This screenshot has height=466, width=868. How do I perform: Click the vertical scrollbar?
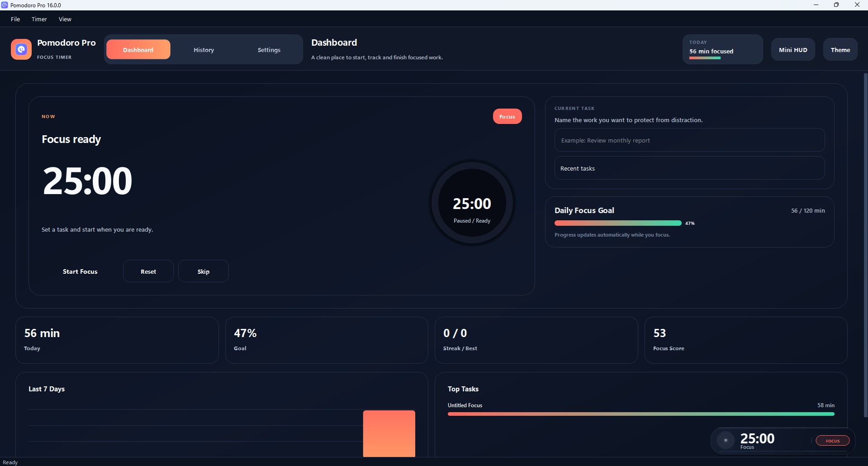866,244
